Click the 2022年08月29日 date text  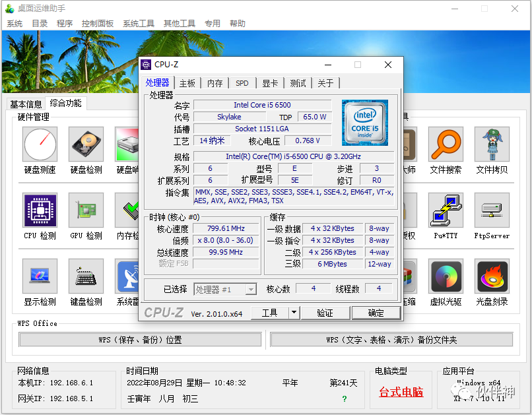(154, 383)
